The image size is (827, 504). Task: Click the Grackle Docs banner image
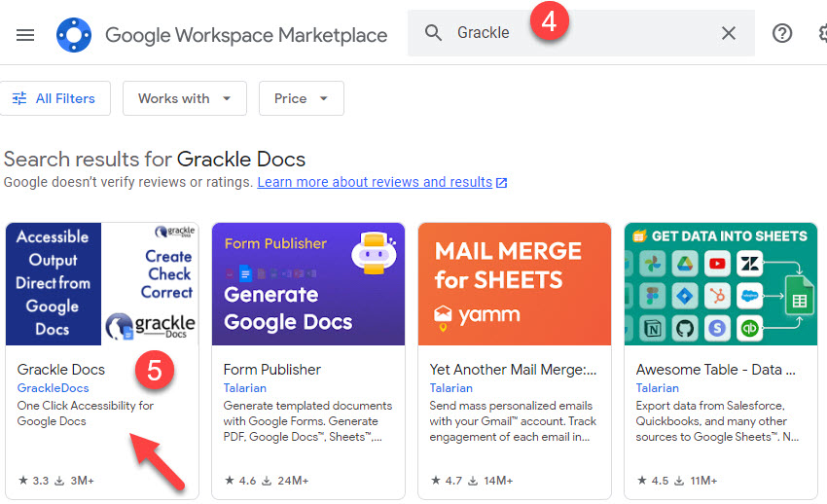pos(102,283)
